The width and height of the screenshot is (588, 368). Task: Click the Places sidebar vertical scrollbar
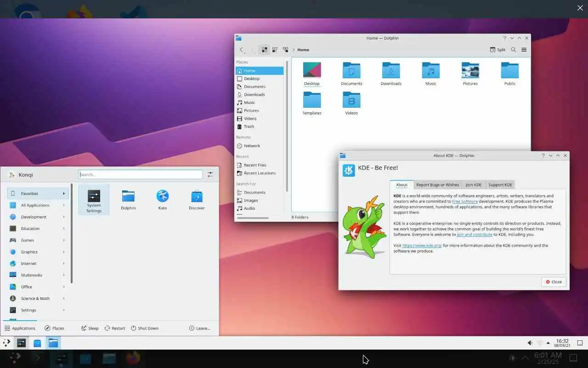pos(287,126)
